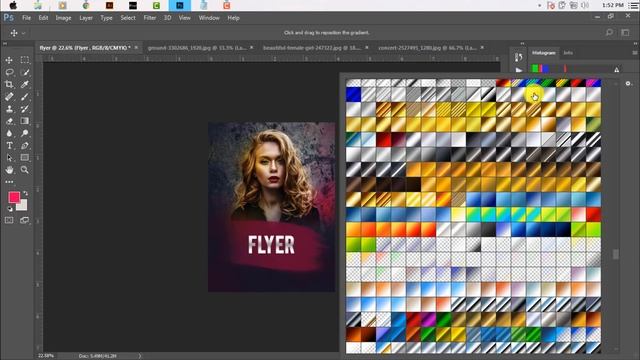Image resolution: width=640 pixels, height=360 pixels.
Task: Click the document size readout in status bar
Action: [97, 356]
